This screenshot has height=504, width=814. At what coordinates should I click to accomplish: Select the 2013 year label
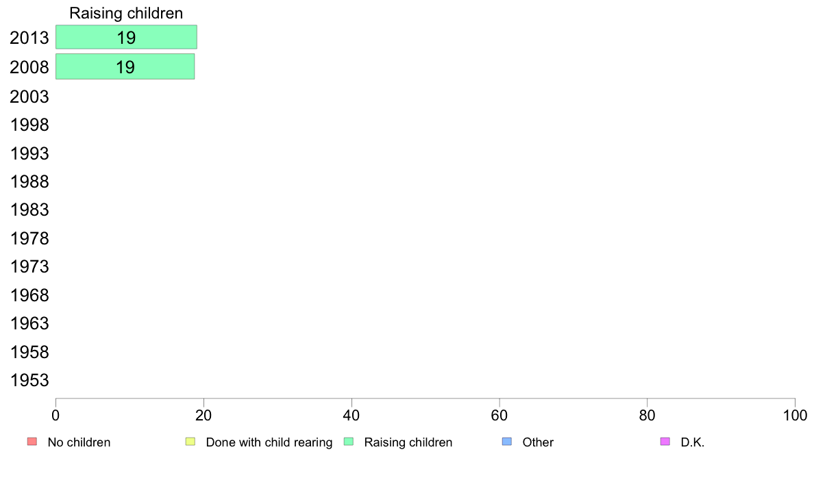tap(29, 38)
